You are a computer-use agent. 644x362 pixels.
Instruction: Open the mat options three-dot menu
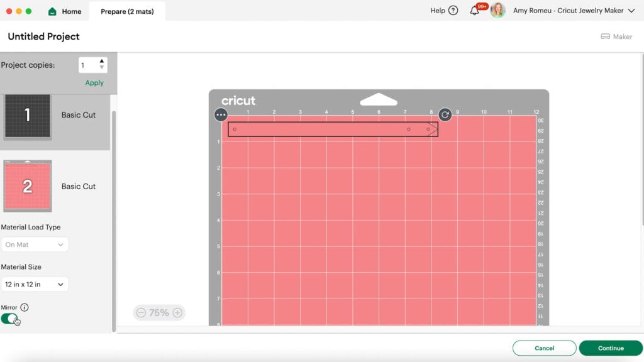221,114
